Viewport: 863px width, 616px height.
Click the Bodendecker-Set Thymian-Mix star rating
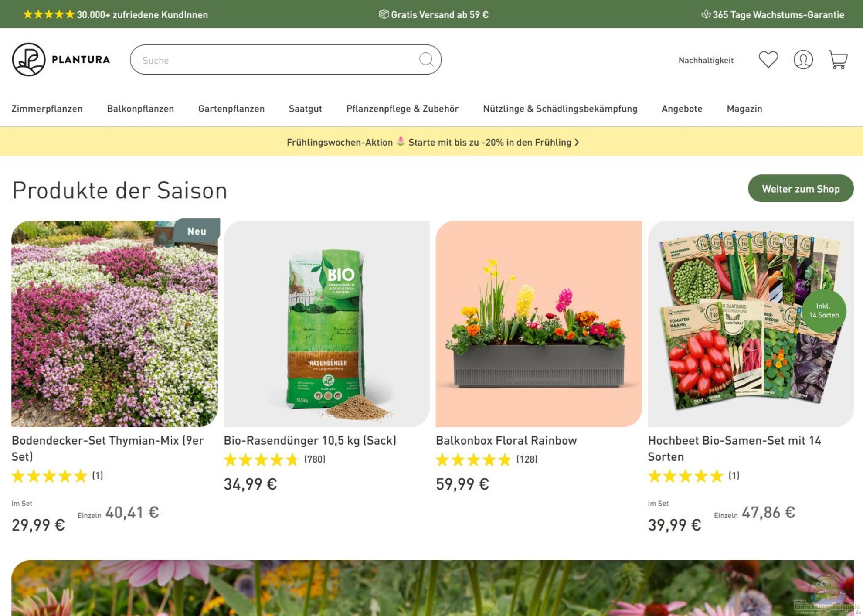click(x=49, y=476)
